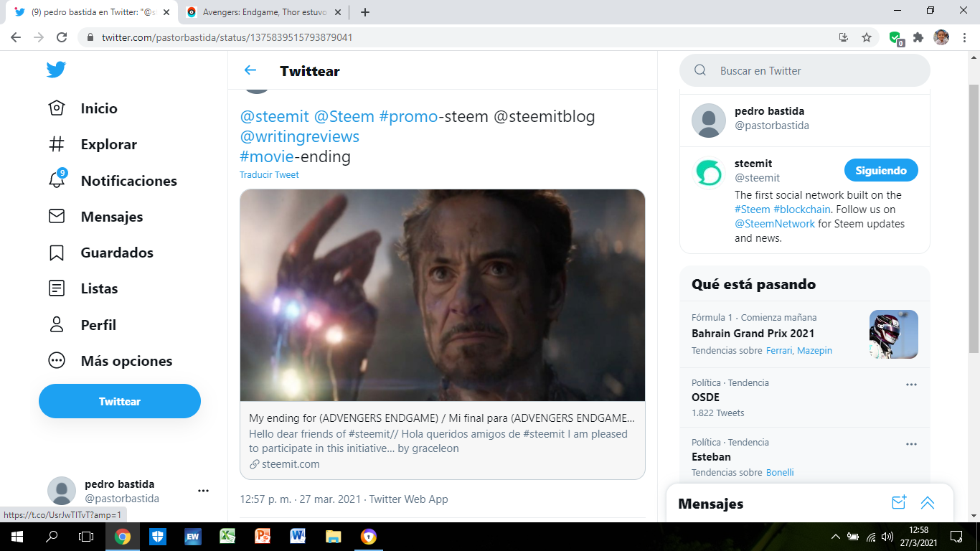Image resolution: width=980 pixels, height=551 pixels.
Task: Open the Extensions puzzle icon
Action: click(x=918, y=37)
